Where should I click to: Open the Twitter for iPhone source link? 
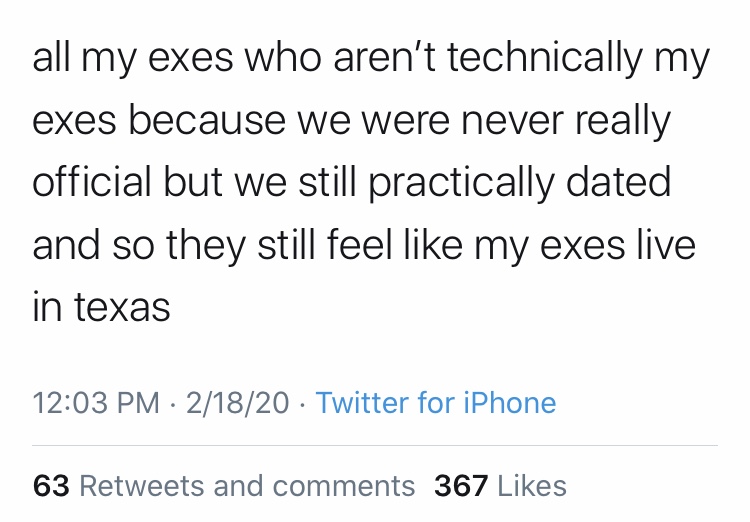tap(435, 403)
